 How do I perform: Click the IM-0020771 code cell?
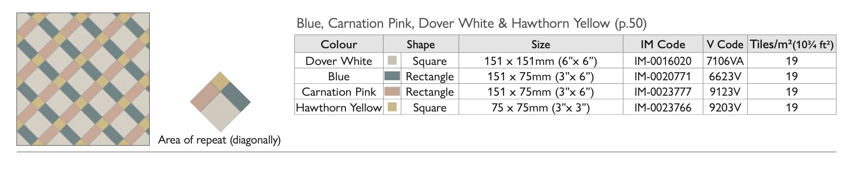click(663, 76)
